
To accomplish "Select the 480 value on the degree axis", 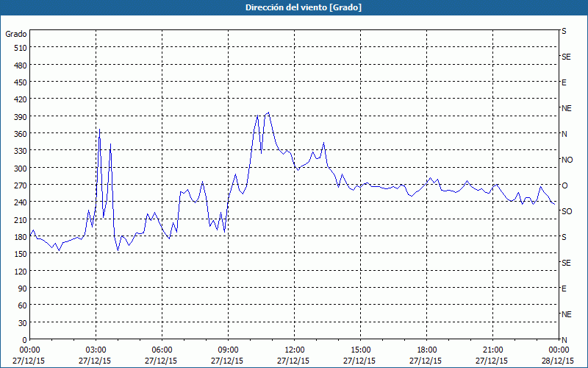I will click(21, 66).
